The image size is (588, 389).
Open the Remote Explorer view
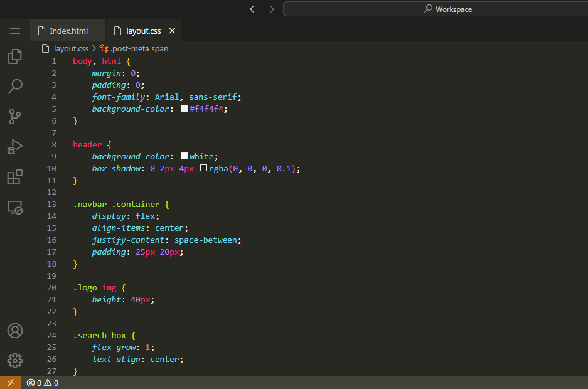pos(15,207)
